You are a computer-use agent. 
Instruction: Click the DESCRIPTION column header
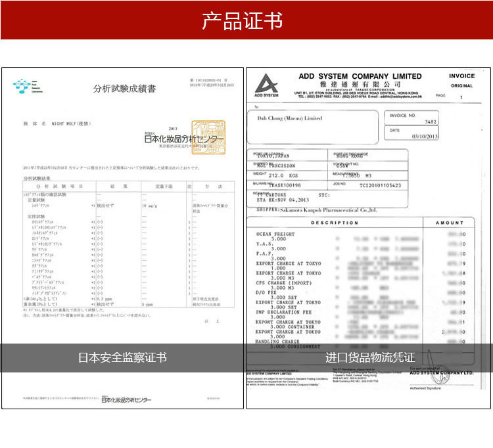335,223
